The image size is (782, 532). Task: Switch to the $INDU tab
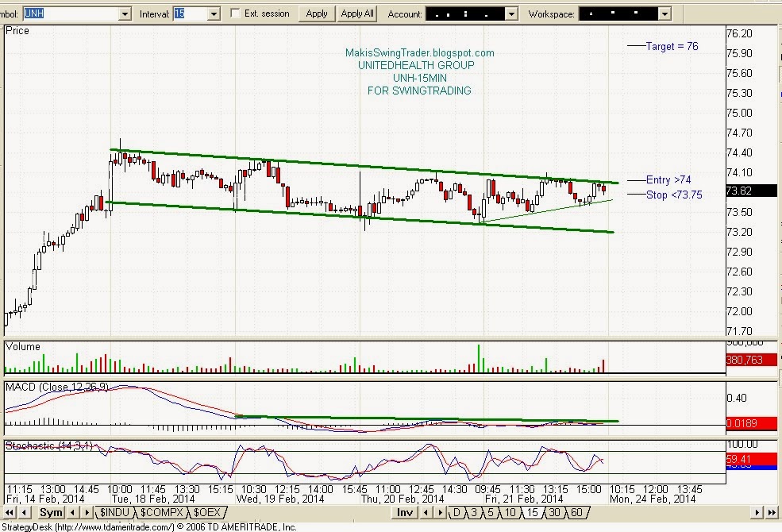click(114, 512)
